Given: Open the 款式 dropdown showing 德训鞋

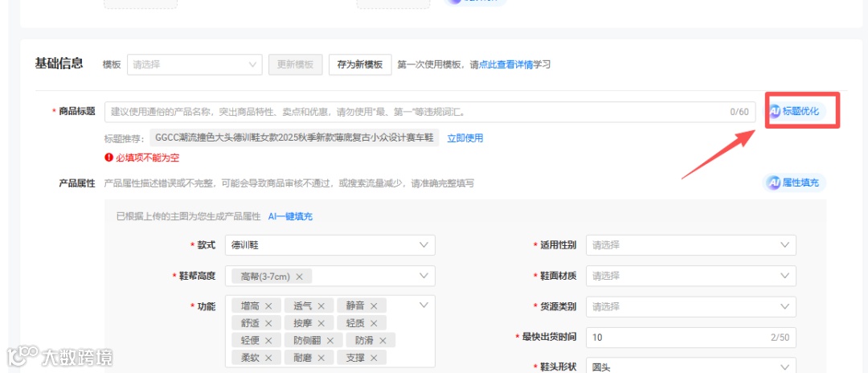Looking at the screenshot, I should point(330,245).
